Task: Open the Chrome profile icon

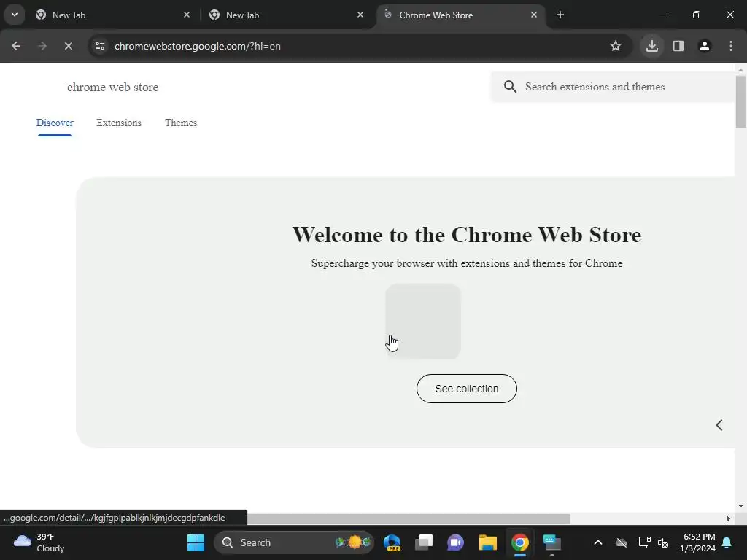Action: click(x=705, y=46)
